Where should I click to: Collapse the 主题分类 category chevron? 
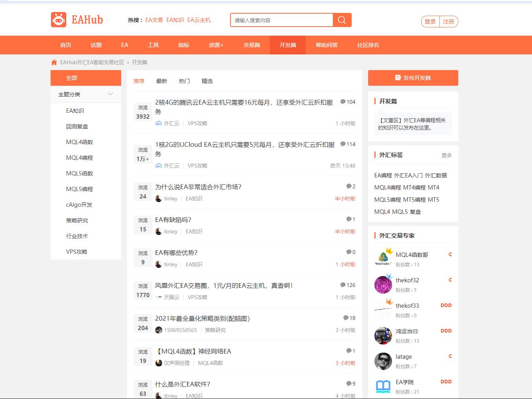110,94
